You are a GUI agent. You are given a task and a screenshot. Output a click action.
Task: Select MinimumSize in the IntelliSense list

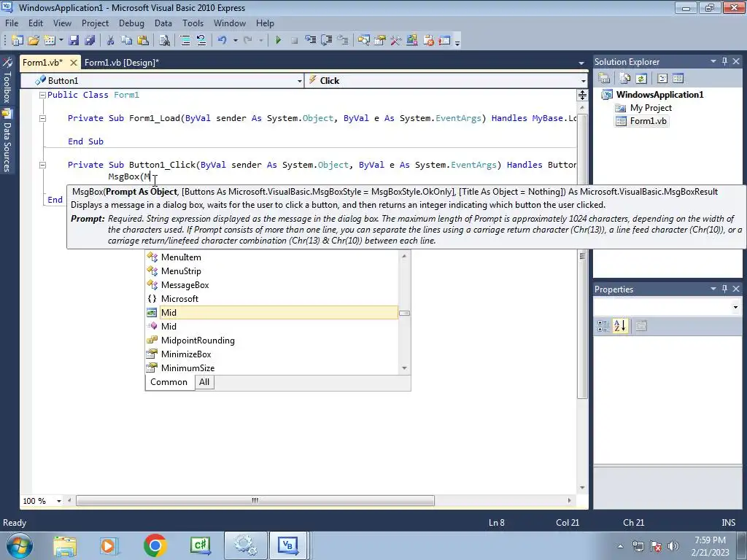point(272,367)
